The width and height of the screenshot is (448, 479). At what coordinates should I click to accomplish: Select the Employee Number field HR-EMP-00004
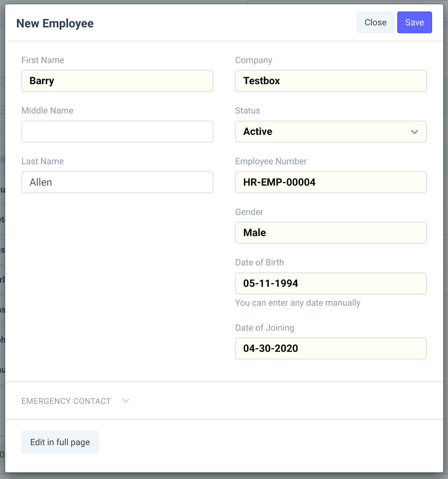coord(331,182)
